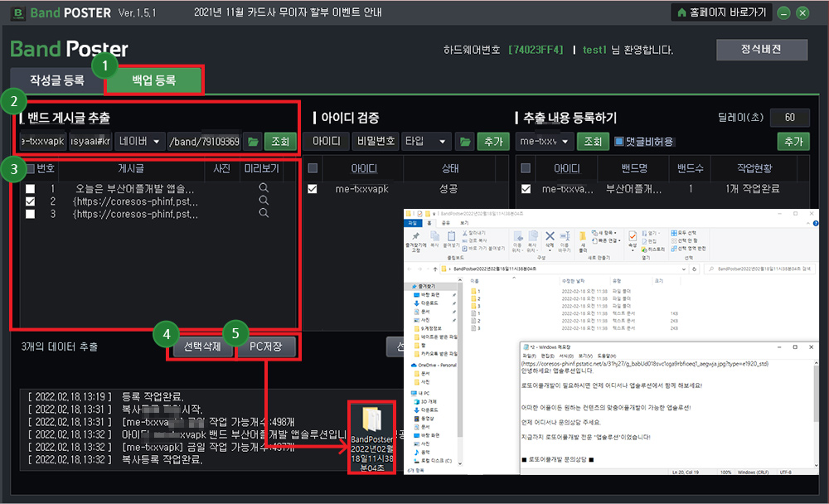
Task: Click 추가 button next to 딜레이 field
Action: (x=793, y=142)
